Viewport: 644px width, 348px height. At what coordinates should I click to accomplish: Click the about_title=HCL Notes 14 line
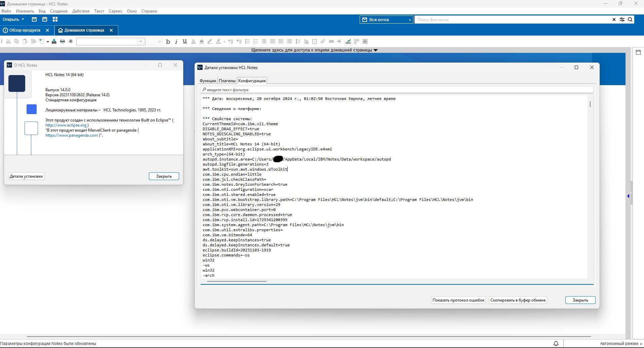tap(241, 144)
